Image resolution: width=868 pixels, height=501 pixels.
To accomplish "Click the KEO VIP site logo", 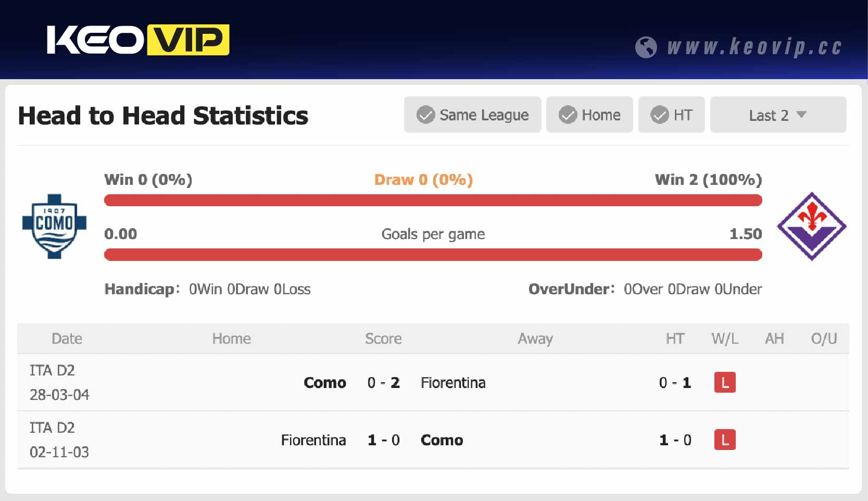I will pyautogui.click(x=138, y=40).
